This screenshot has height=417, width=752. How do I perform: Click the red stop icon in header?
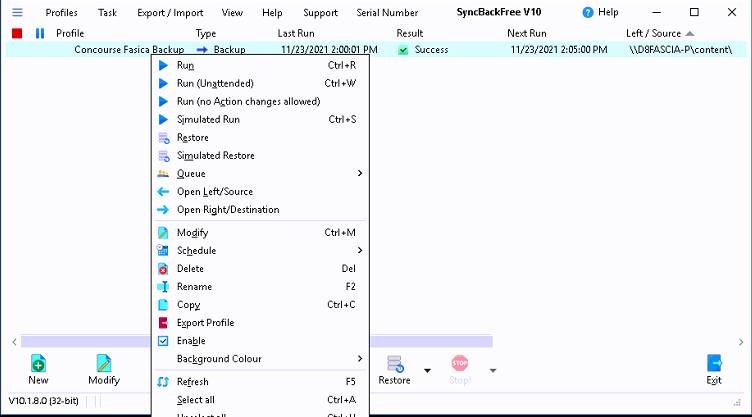pos(17,33)
